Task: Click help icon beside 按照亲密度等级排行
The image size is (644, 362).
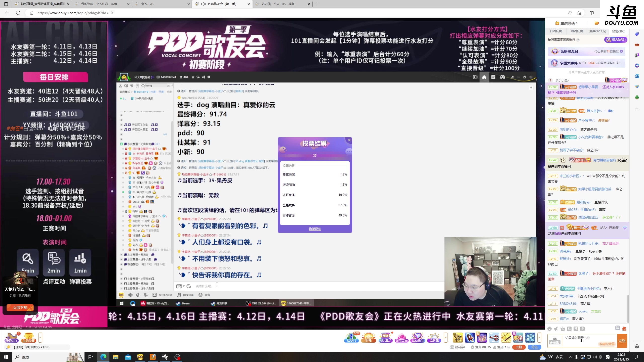Action: click(x=578, y=40)
